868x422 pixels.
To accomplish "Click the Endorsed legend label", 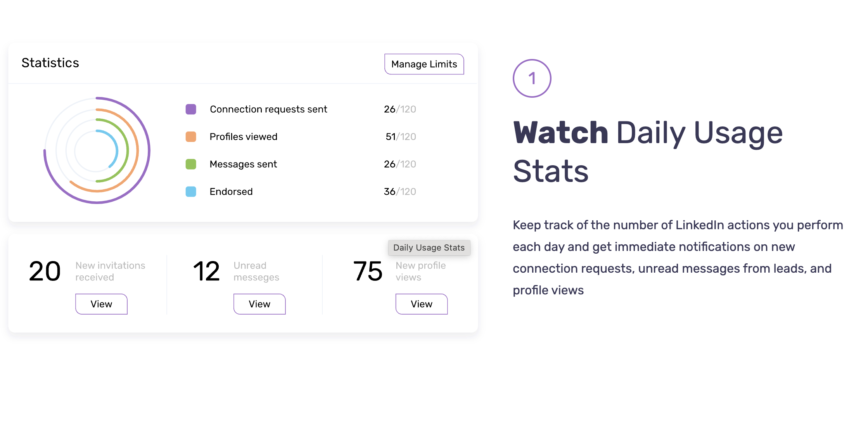I will (231, 192).
